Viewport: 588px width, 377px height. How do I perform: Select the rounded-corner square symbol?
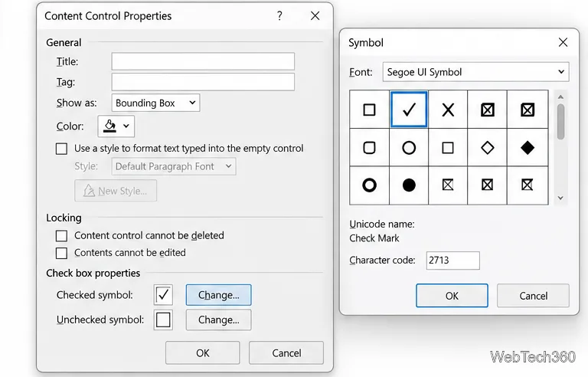369,148
